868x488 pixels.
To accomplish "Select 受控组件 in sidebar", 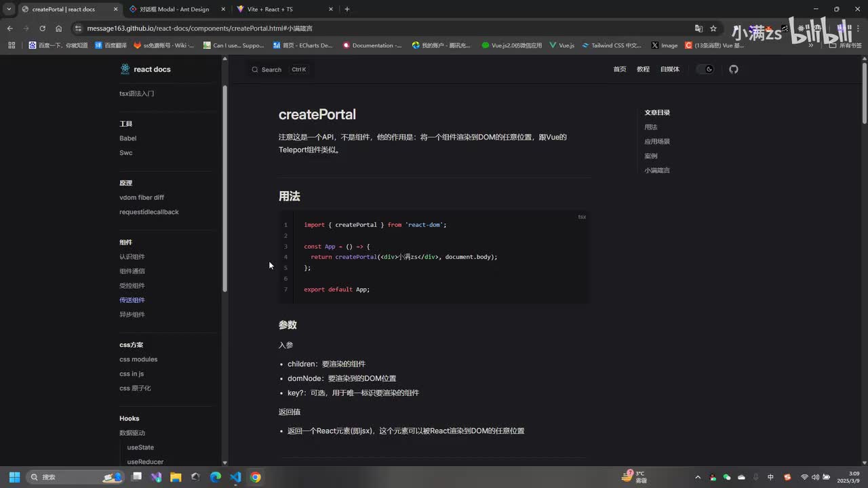I will pos(132,285).
